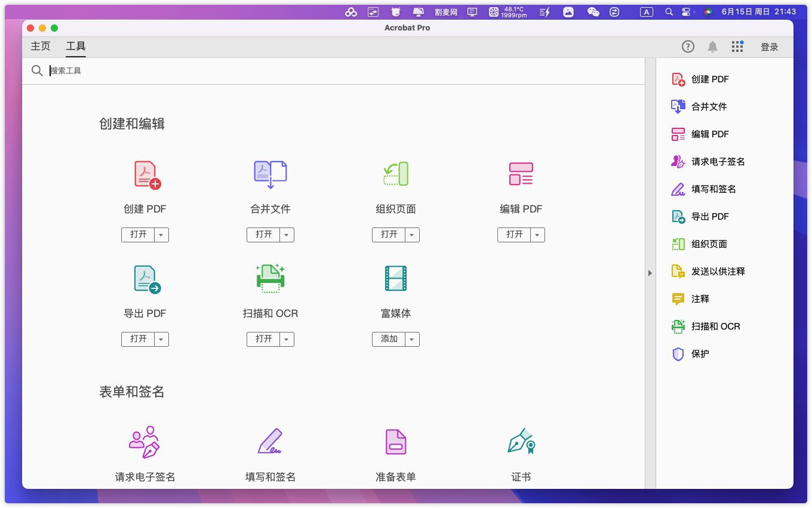The height and width of the screenshot is (508, 812).
Task: Collapse the right-hand tools pane arrow
Action: click(x=650, y=273)
